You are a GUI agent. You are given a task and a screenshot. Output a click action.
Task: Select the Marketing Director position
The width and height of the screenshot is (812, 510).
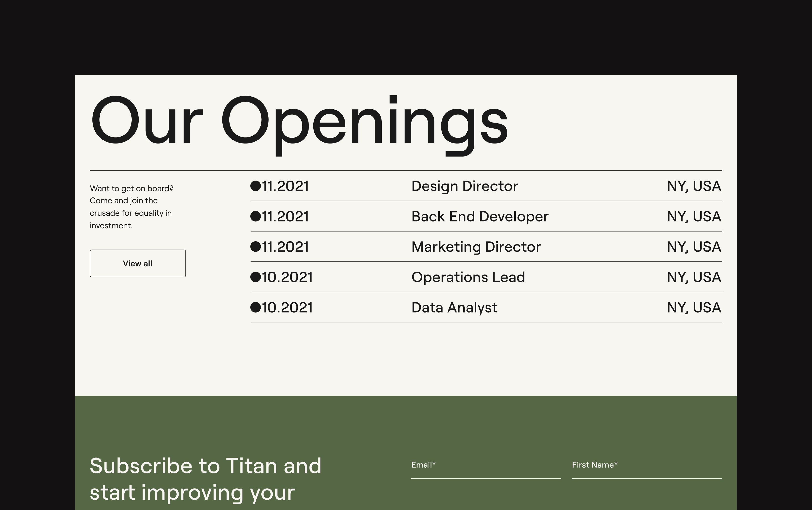(x=476, y=247)
